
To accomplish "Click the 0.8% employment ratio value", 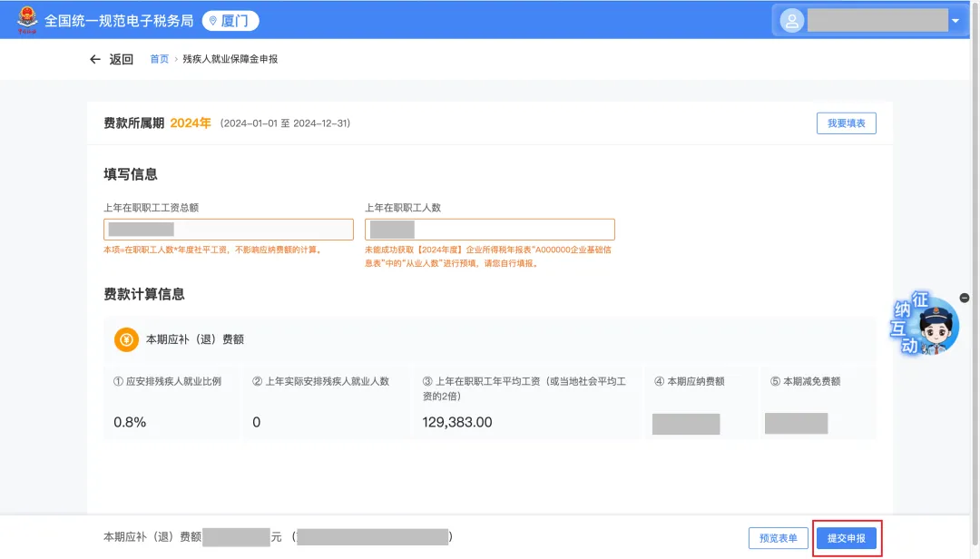I will [x=130, y=422].
